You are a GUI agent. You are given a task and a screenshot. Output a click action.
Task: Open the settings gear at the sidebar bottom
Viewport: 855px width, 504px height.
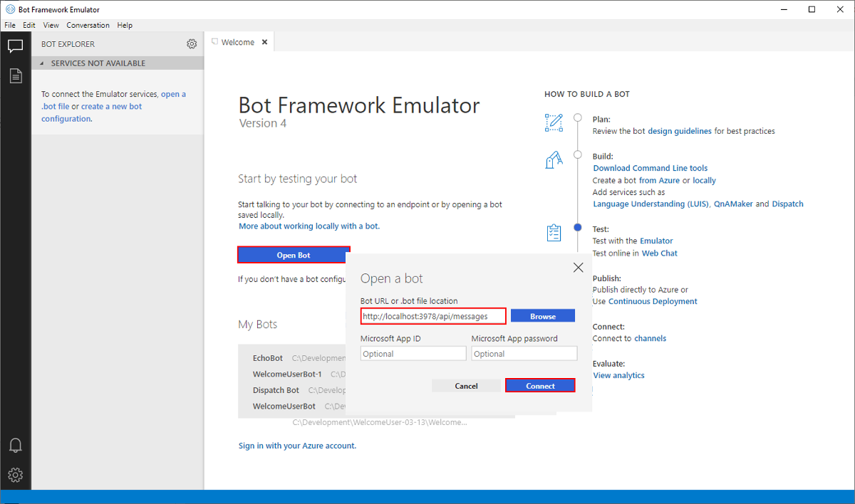pyautogui.click(x=15, y=475)
